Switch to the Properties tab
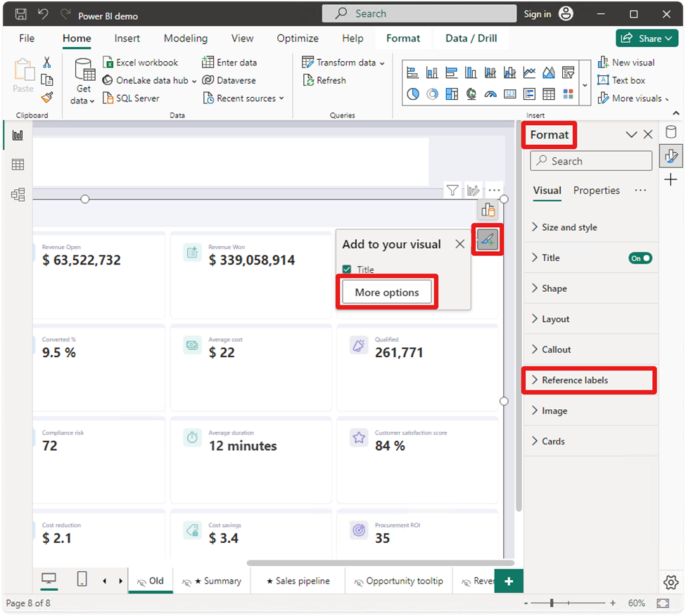The height and width of the screenshot is (616, 686). click(x=597, y=191)
